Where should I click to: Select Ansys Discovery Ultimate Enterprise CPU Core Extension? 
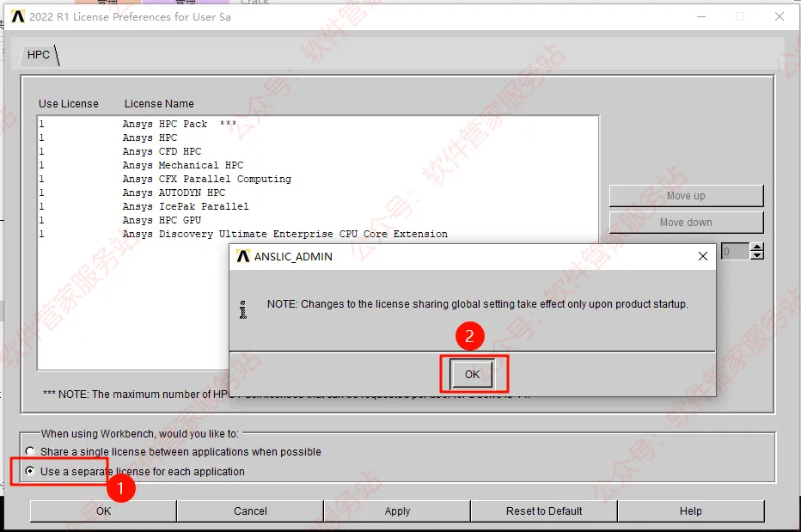click(318, 234)
